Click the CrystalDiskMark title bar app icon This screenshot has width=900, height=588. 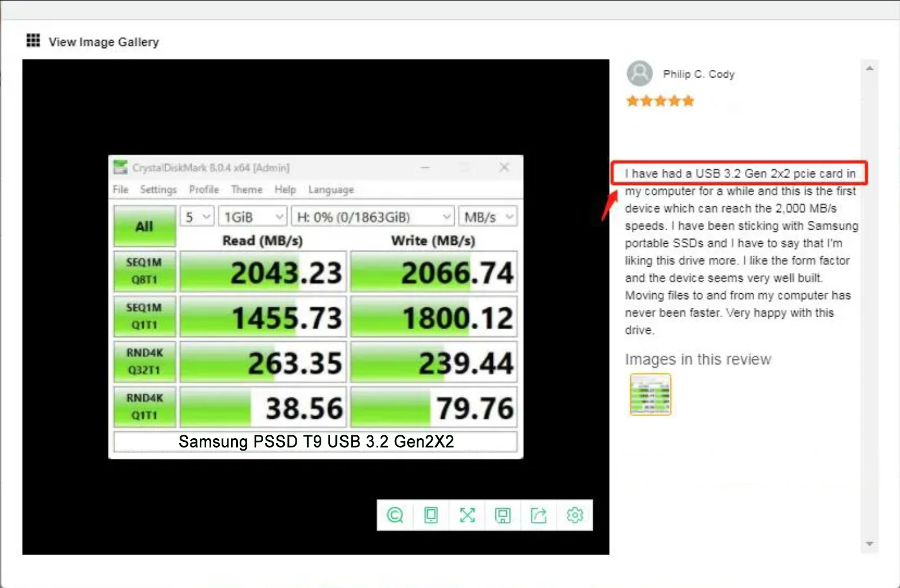point(120,167)
